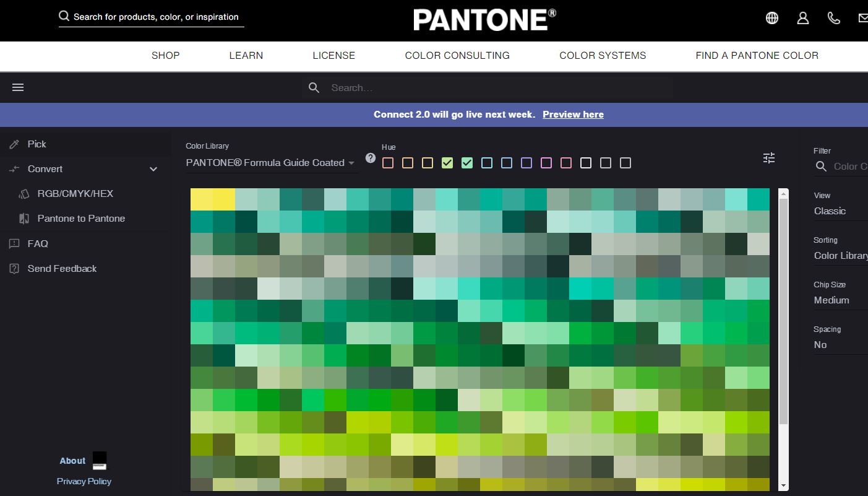Click the Pantone About logo icon
Viewport: 868px width, 496px height.
click(x=99, y=460)
